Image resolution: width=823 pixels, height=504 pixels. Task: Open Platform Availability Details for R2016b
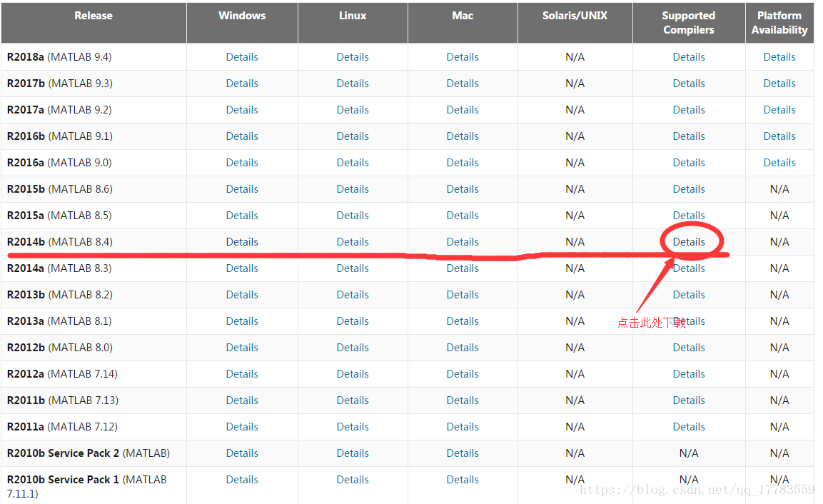[779, 136]
